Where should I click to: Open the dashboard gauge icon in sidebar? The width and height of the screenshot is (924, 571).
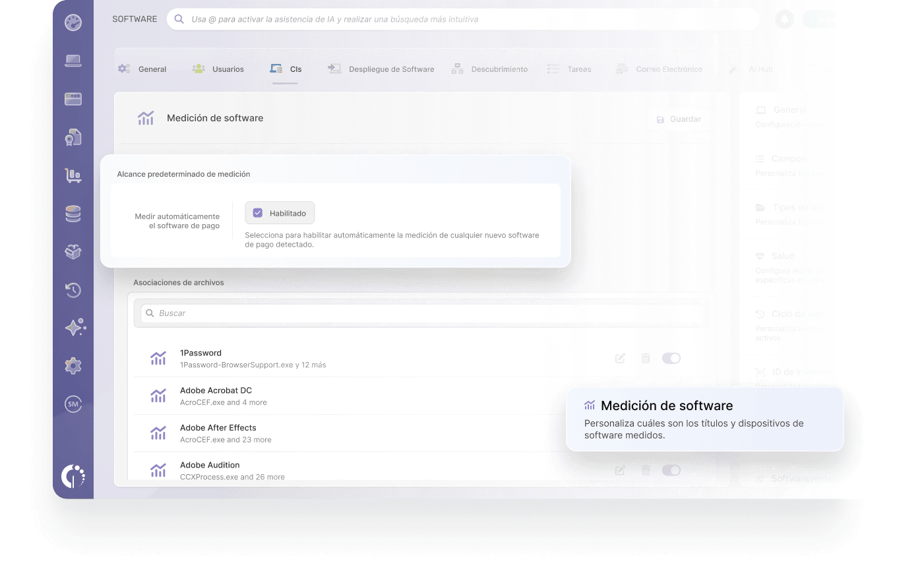73,22
